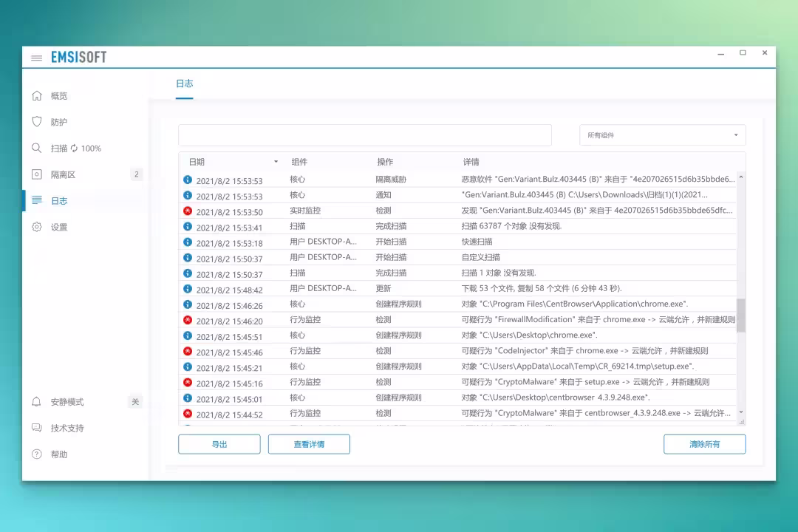Select the 扫描 63787 个对象 log row
798x532 pixels.
pos(457,227)
